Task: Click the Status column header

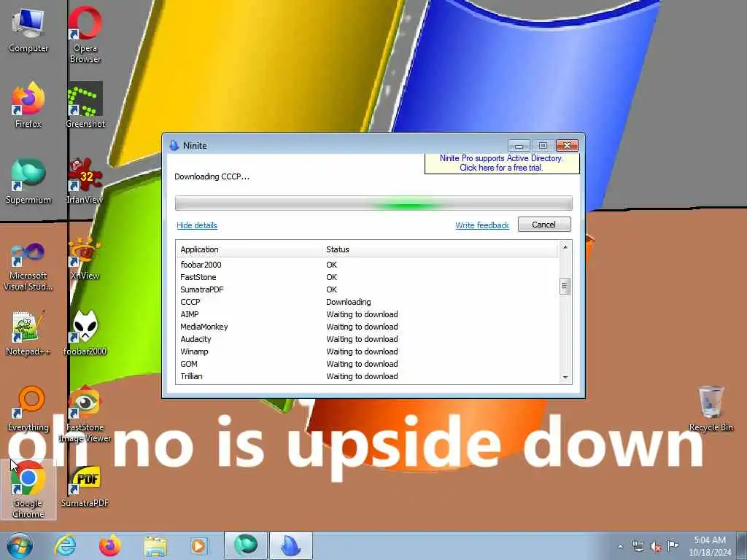Action: (x=440, y=249)
